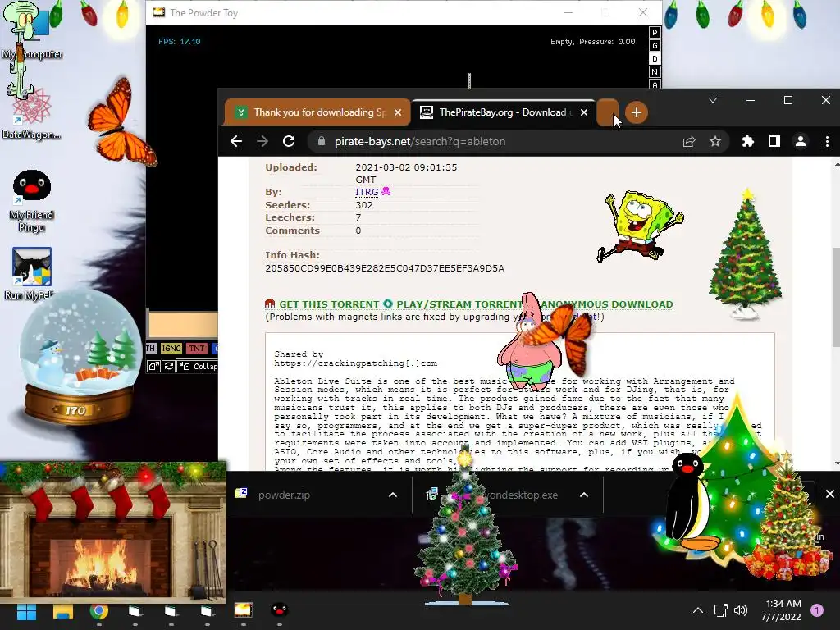
Task: Expand options for powder.zip download
Action: click(x=393, y=495)
